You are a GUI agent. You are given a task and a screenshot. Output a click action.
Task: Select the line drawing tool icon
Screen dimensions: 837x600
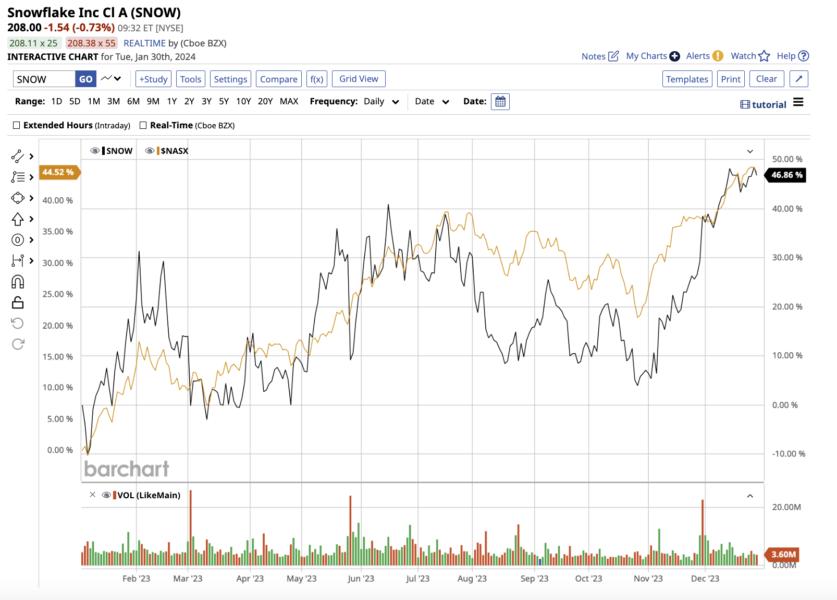(17, 156)
